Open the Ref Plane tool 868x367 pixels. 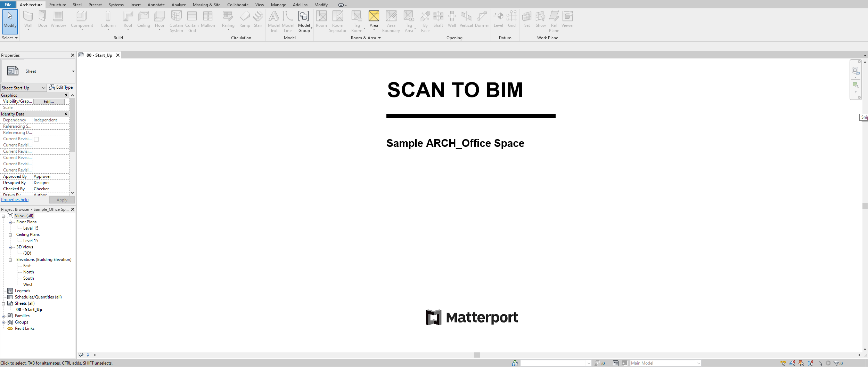point(554,22)
